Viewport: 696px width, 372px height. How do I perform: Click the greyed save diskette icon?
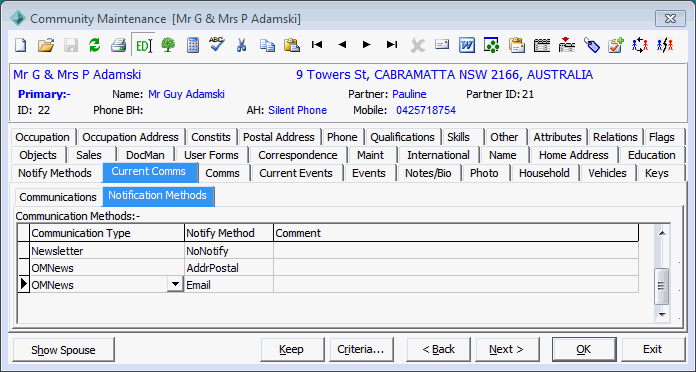tap(71, 45)
